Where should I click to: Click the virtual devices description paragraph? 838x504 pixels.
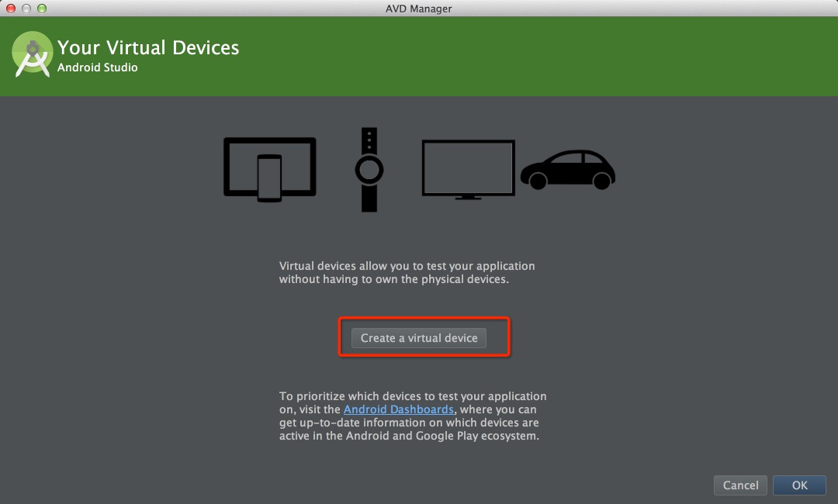coord(407,272)
